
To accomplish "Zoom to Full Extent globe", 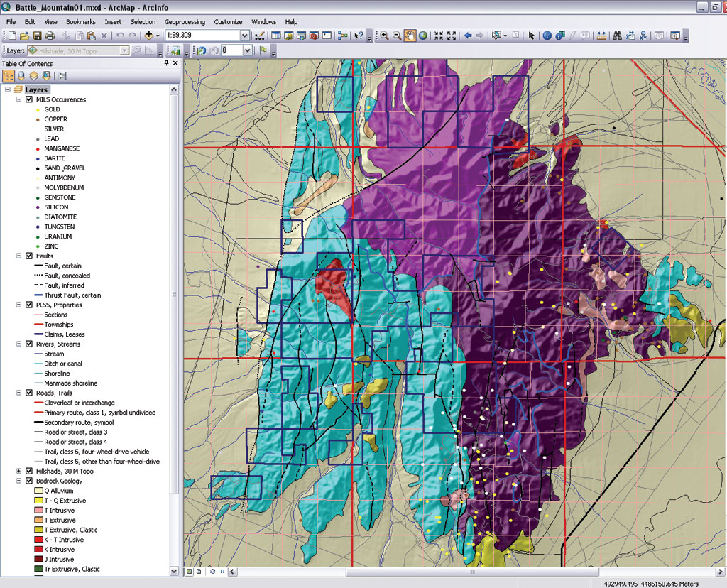I will [423, 36].
